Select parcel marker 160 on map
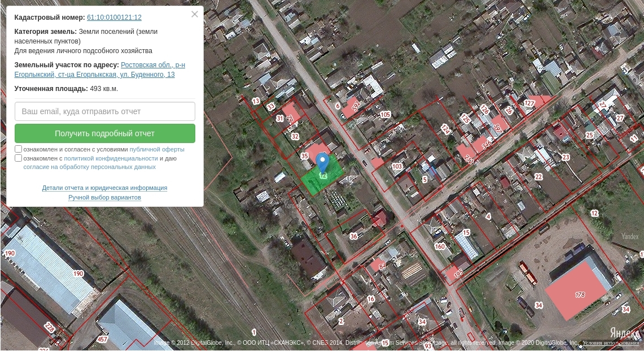The width and height of the screenshot is (644, 351). 440,246
